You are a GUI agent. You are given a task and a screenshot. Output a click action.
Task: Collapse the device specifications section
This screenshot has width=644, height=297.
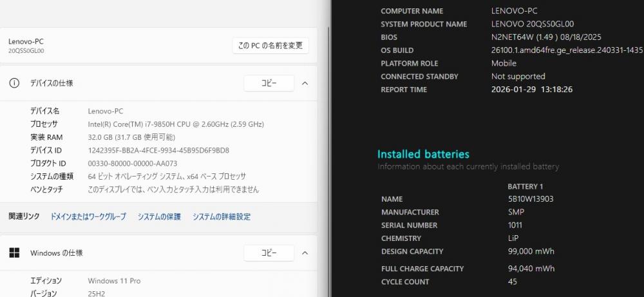(305, 83)
